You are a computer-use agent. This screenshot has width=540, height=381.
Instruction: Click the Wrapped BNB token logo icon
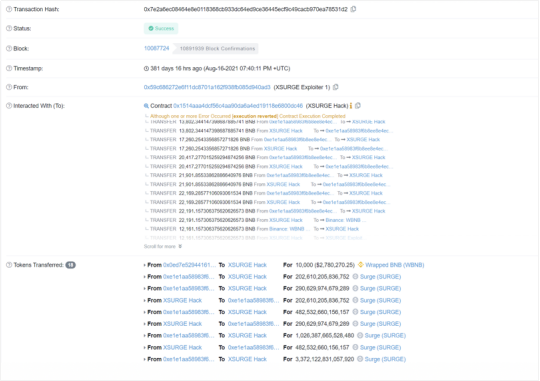361,265
